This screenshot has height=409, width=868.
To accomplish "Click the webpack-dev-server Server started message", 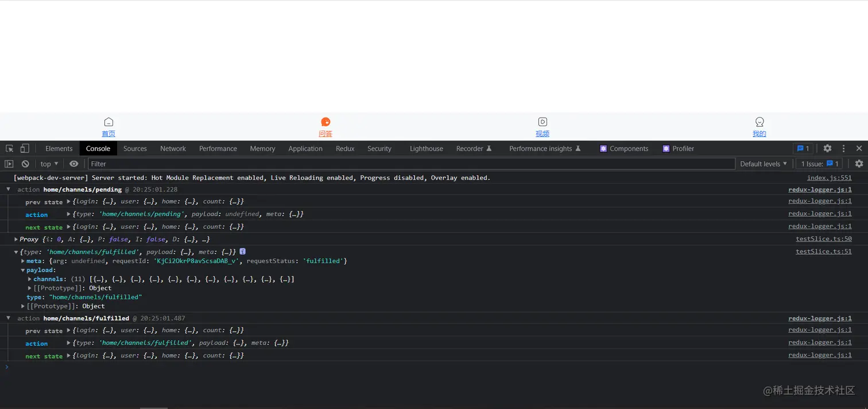I will click(x=252, y=178).
